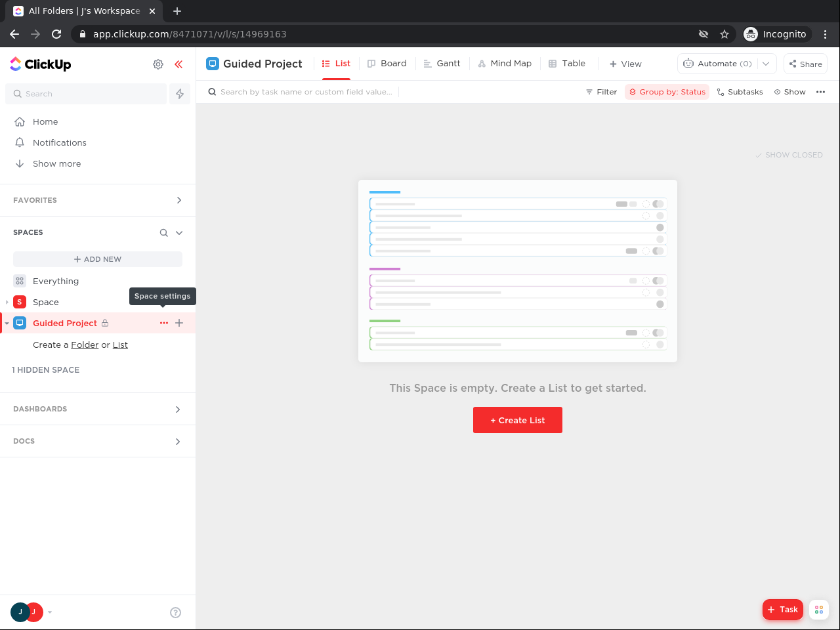Image resolution: width=840 pixels, height=630 pixels.
Task: Show the 1 Hidden Space
Action: click(46, 370)
